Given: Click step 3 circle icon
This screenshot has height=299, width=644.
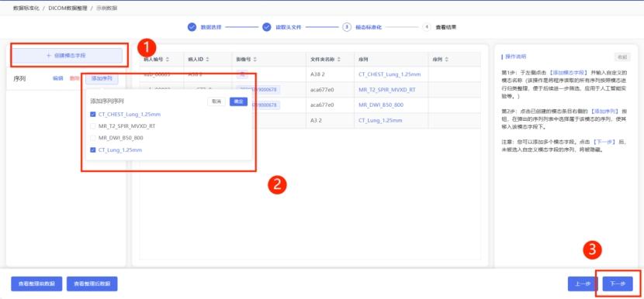Looking at the screenshot, I should pos(346,27).
